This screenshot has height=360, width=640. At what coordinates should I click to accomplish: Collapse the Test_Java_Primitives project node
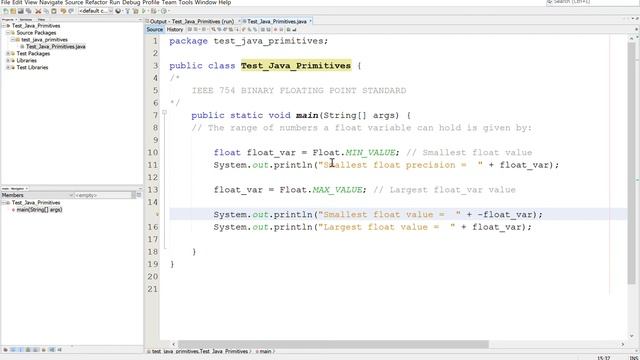pos(4,26)
